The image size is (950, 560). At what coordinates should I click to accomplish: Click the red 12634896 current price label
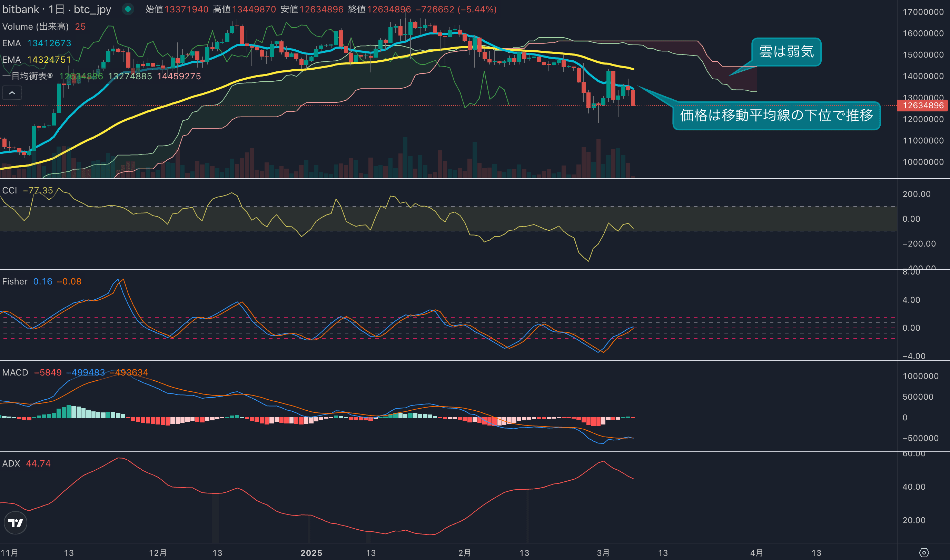[923, 106]
